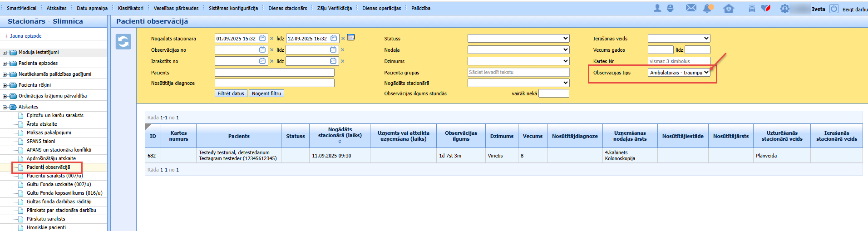Select table row with ID 682

[504, 156]
